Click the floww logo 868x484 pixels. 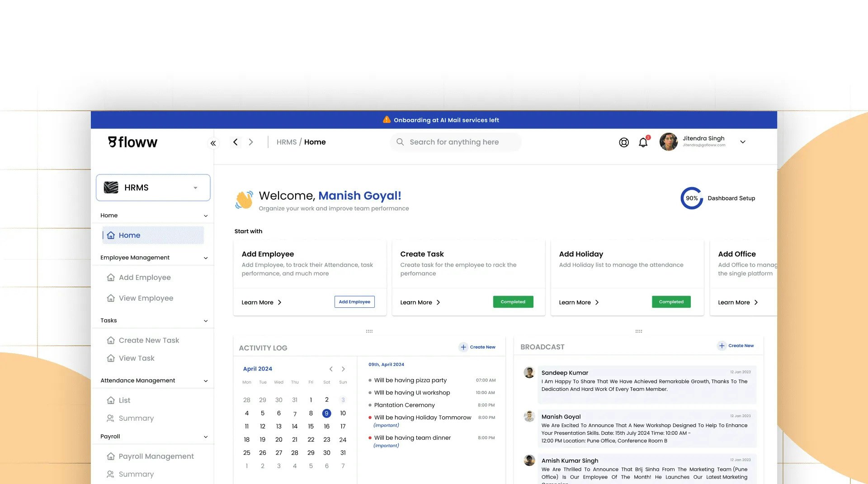(x=132, y=142)
